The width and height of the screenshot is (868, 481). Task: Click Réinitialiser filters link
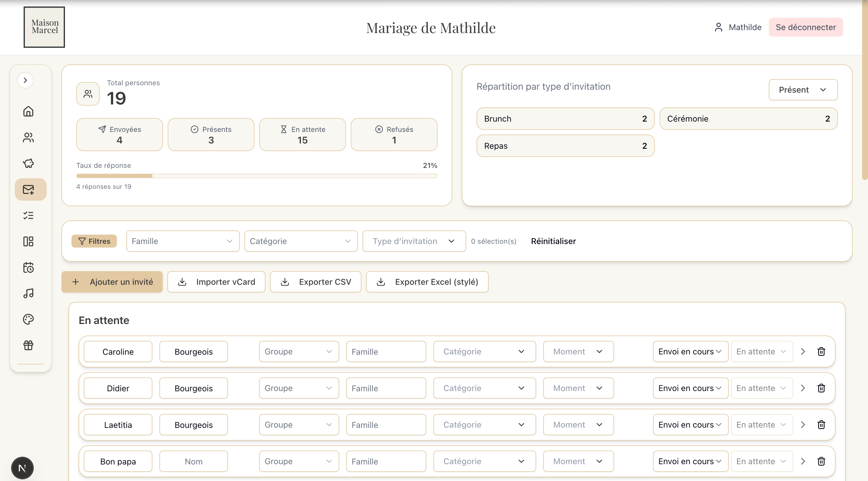pyautogui.click(x=553, y=241)
